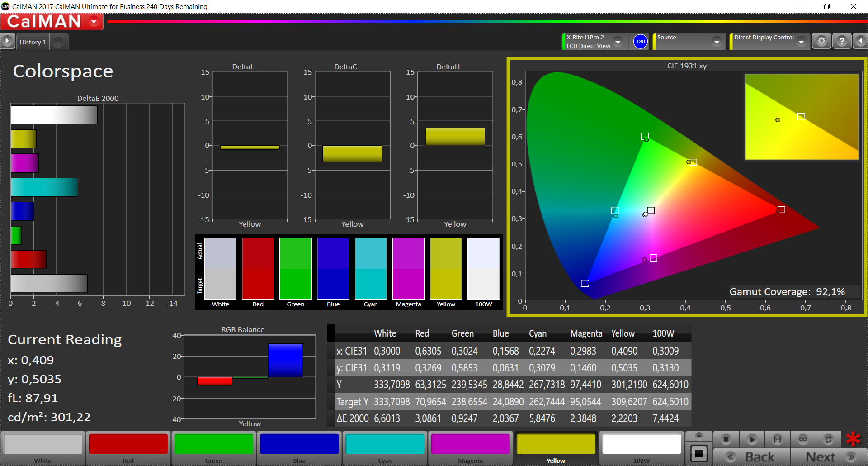Expand the X-Rite i1Pro 2 meter dropdown
The height and width of the screenshot is (466, 868).
(x=618, y=42)
